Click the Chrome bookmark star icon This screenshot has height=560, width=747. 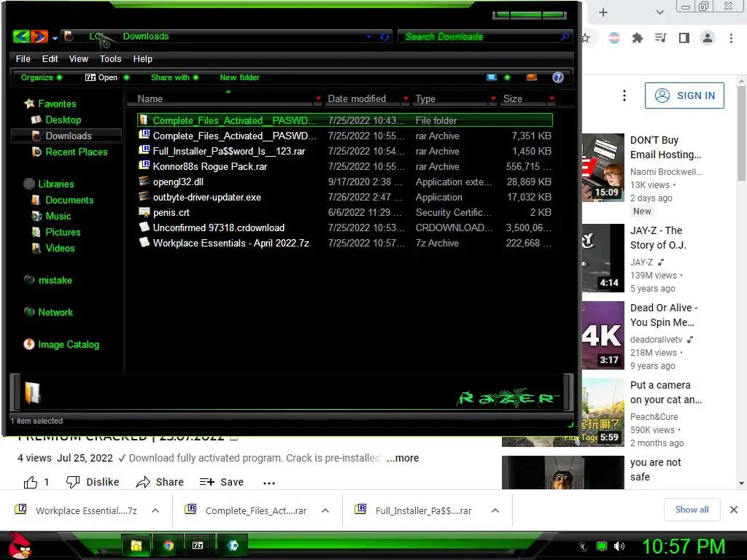[586, 38]
